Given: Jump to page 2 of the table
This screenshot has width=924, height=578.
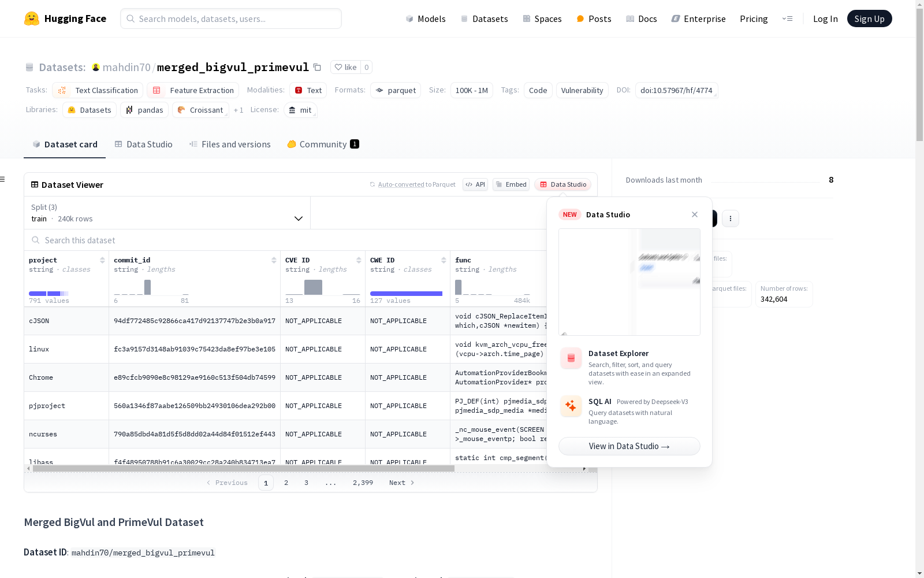Looking at the screenshot, I should pos(286,483).
